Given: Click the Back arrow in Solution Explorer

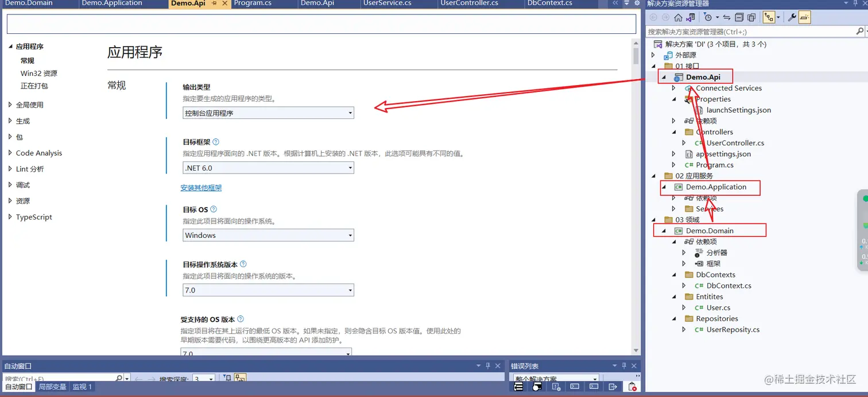Looking at the screenshot, I should (654, 17).
